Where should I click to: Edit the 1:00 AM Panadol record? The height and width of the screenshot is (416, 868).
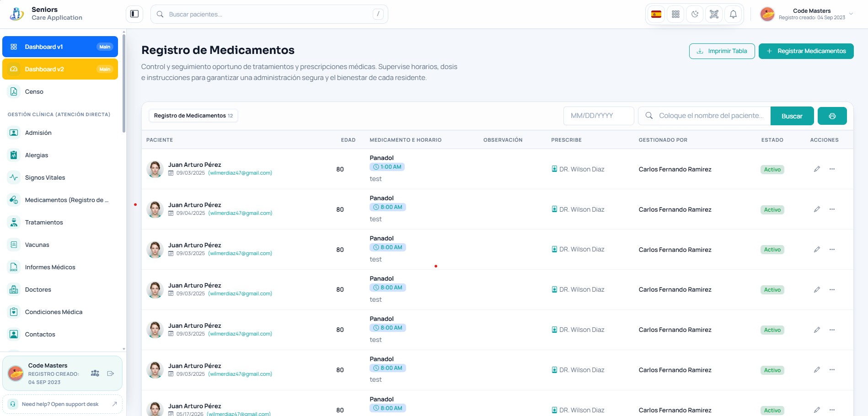pos(817,169)
